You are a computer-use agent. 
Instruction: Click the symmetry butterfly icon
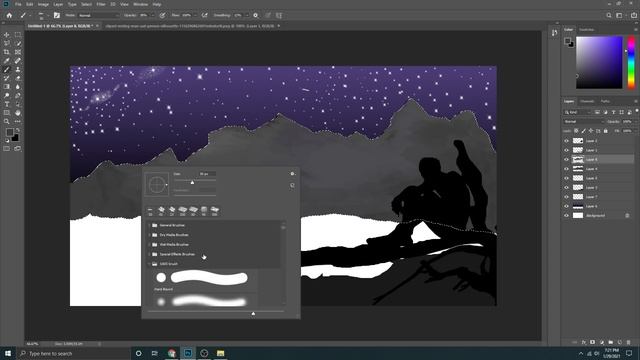click(x=279, y=16)
